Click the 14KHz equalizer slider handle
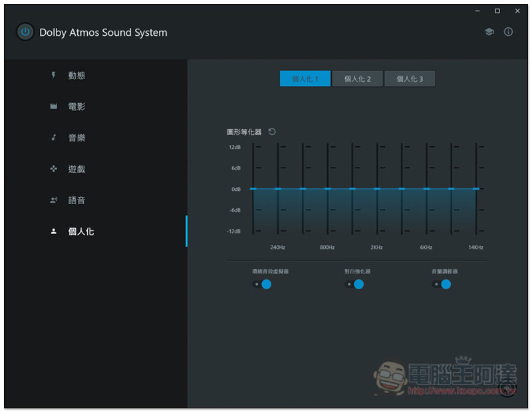This screenshot has width=532, height=413. point(476,189)
